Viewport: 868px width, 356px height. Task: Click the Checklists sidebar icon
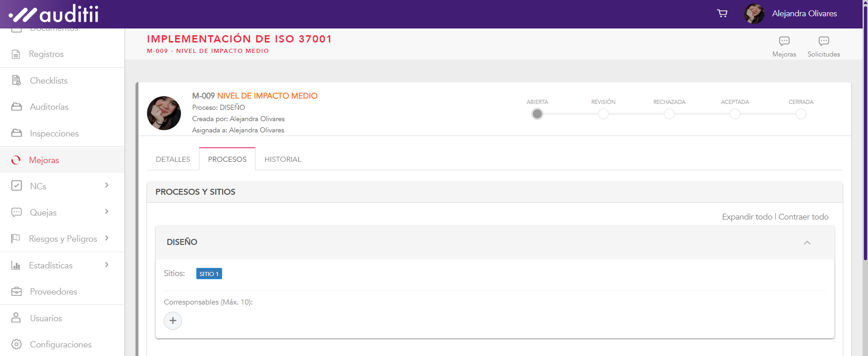click(x=16, y=80)
